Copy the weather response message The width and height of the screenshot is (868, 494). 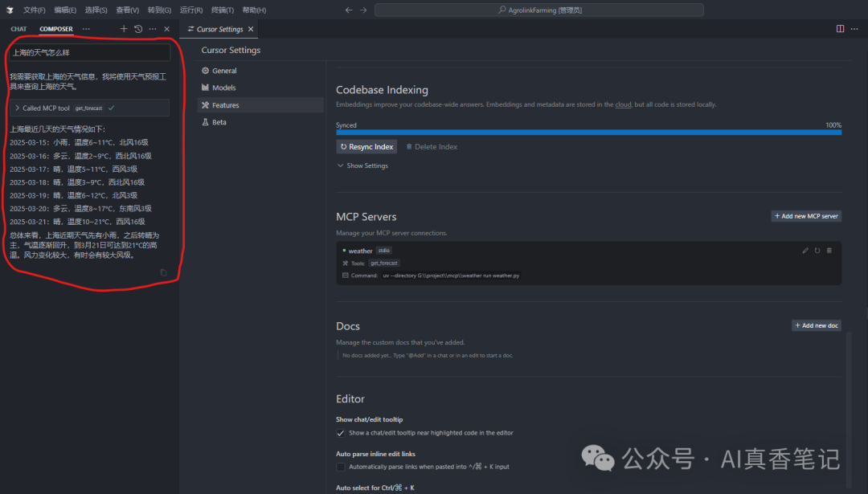tap(164, 273)
